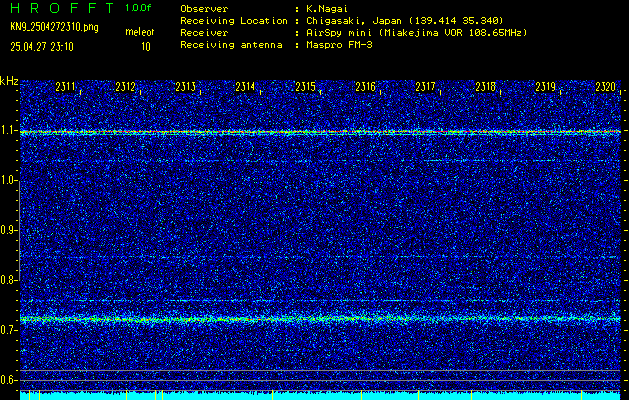Select the Maspro FM-3 antenna value
This screenshot has width=629, height=400.
(x=339, y=45)
